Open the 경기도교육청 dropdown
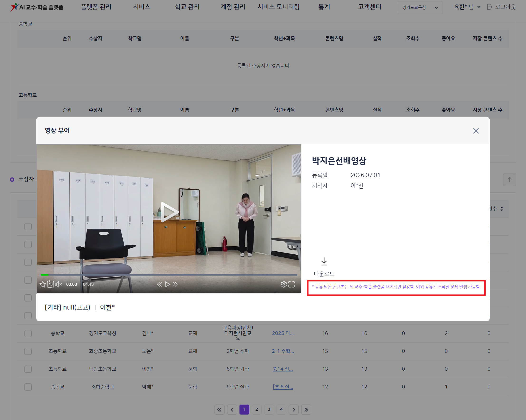Image resolution: width=526 pixels, height=420 pixels. (420, 8)
